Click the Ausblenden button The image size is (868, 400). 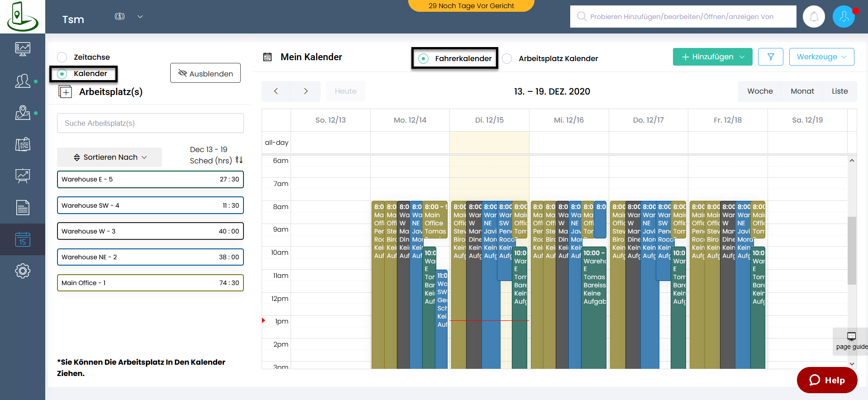click(x=205, y=73)
